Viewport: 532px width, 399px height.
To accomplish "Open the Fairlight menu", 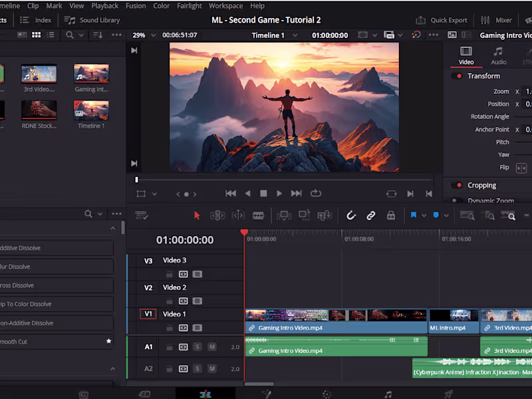I will coord(189,6).
